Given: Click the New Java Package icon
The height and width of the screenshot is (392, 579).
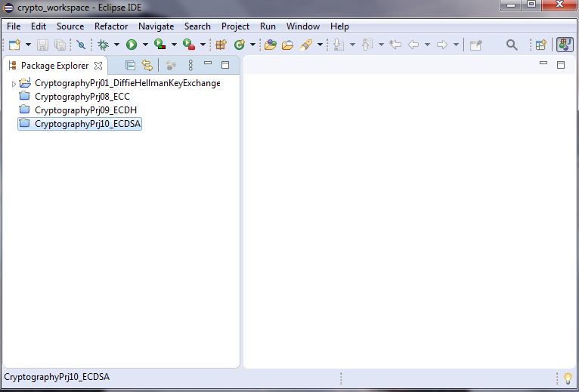Looking at the screenshot, I should (x=221, y=45).
